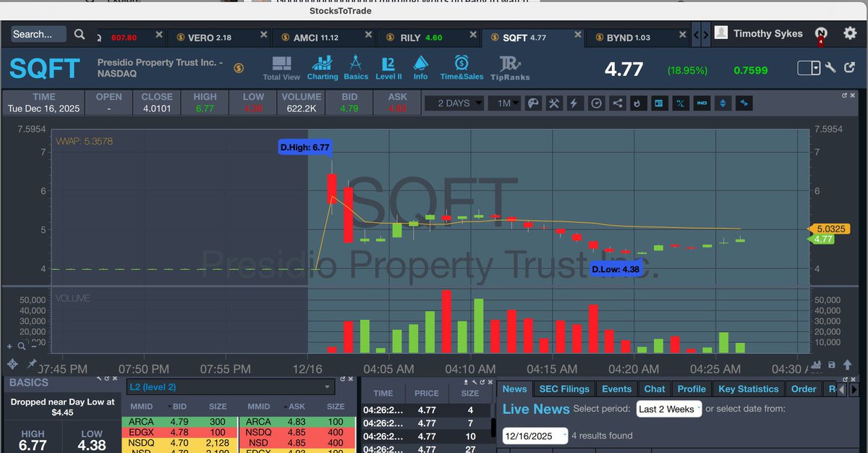Select the SEC Filings tab
868x453 pixels.
(565, 389)
